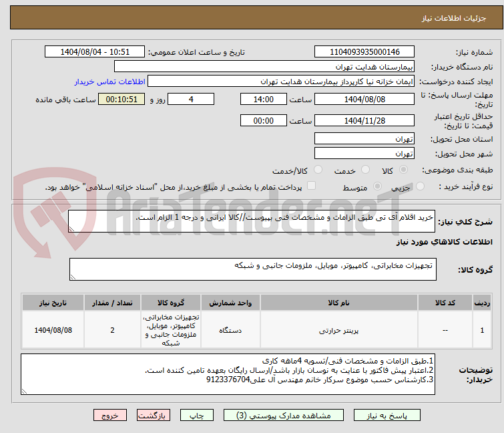The width and height of the screenshot is (504, 433).
Task: Click the واحد شمارش column header
Action: (x=230, y=303)
